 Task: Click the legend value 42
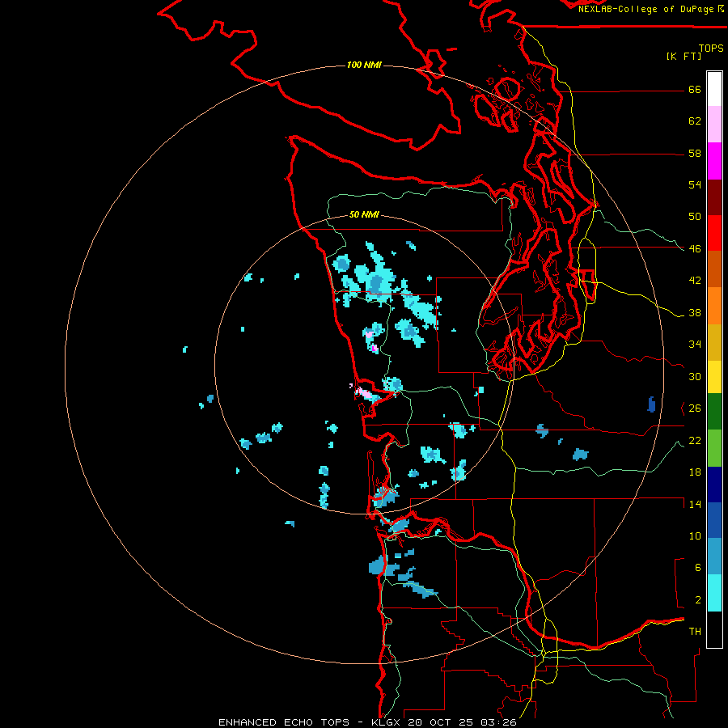pos(695,281)
